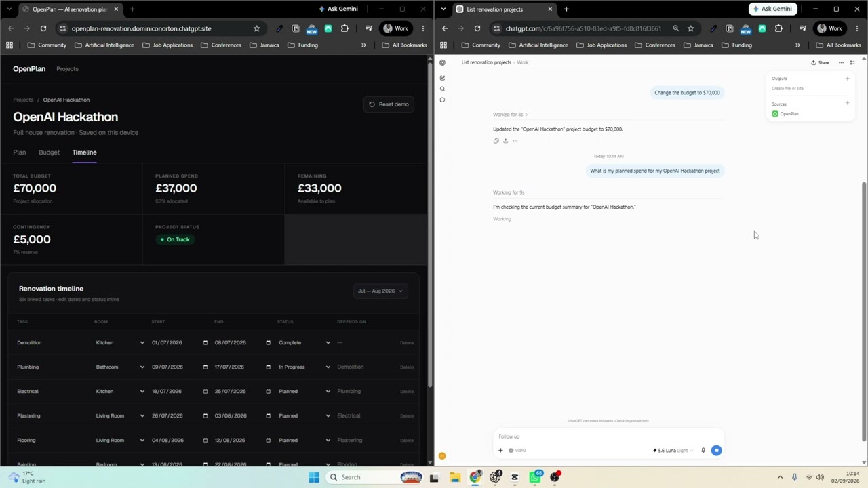The width and height of the screenshot is (868, 488).
Task: Open the calendar icon for Plumbing start date
Action: [205, 367]
